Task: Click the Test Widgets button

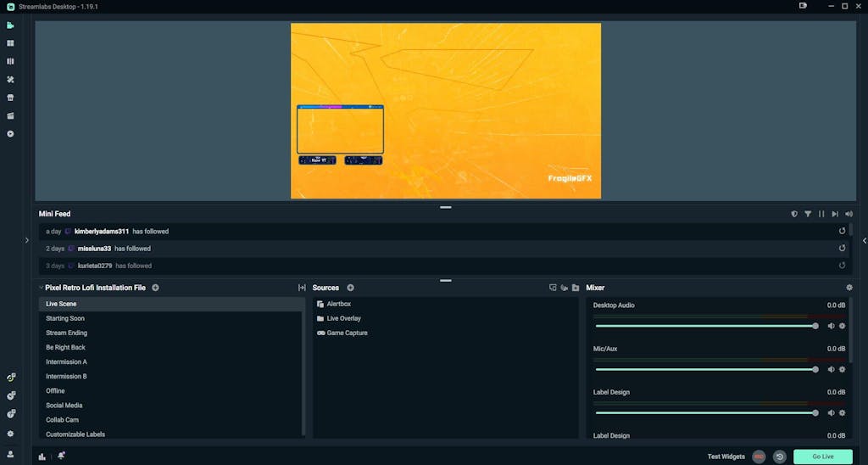Action: coord(726,457)
